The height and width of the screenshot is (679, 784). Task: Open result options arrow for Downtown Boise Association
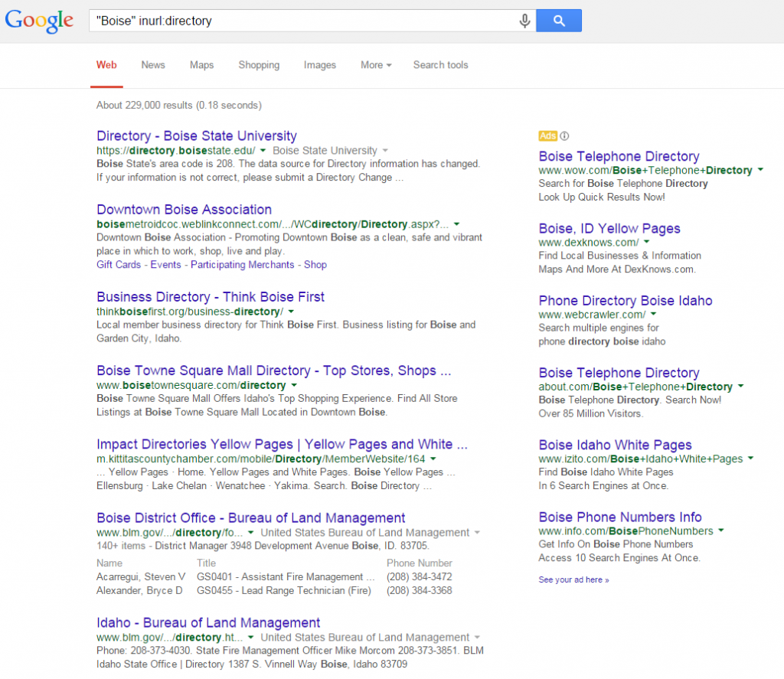tap(456, 224)
